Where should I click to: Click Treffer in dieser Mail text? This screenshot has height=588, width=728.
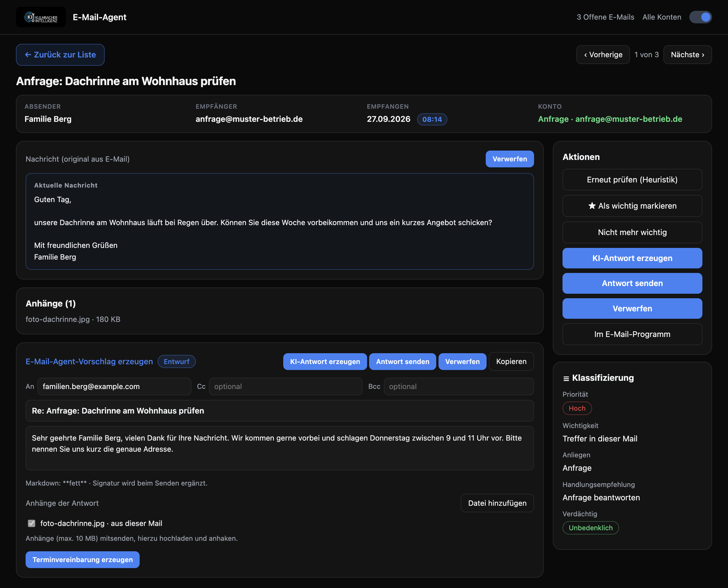(x=600, y=439)
